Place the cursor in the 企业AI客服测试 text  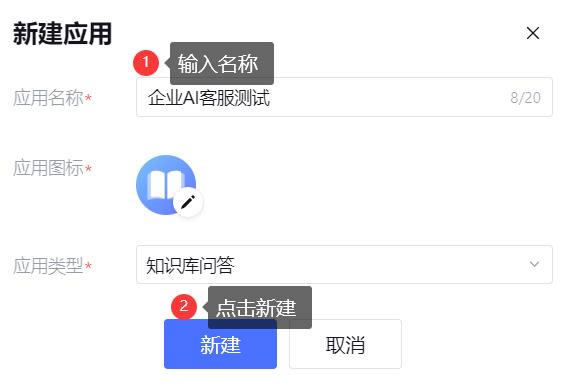coord(209,98)
